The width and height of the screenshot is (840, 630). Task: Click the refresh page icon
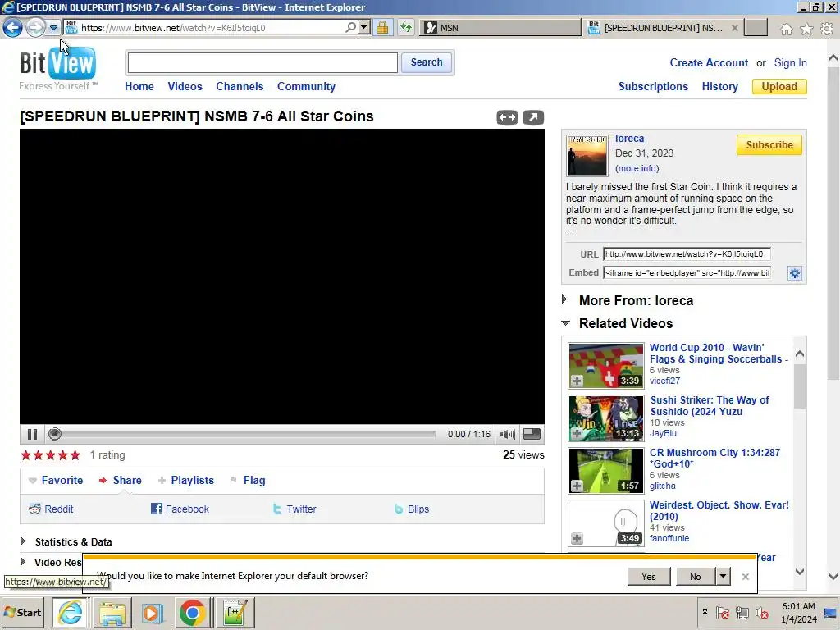click(x=406, y=27)
